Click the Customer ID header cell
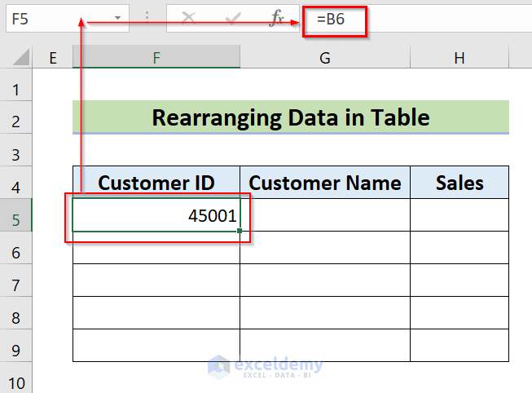 coord(156,183)
